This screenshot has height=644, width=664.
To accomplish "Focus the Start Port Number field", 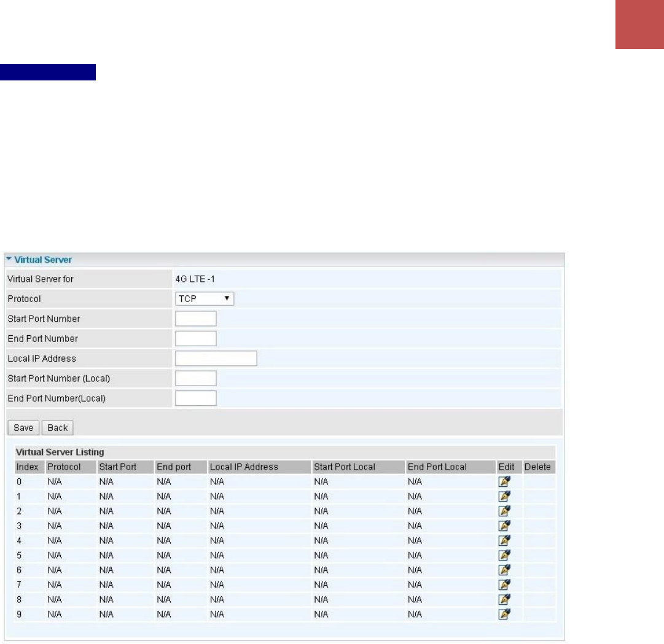I will [196, 319].
